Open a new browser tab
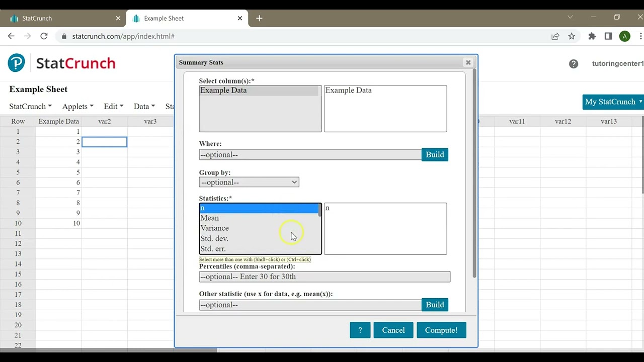This screenshot has height=362, width=644. pos(259,18)
